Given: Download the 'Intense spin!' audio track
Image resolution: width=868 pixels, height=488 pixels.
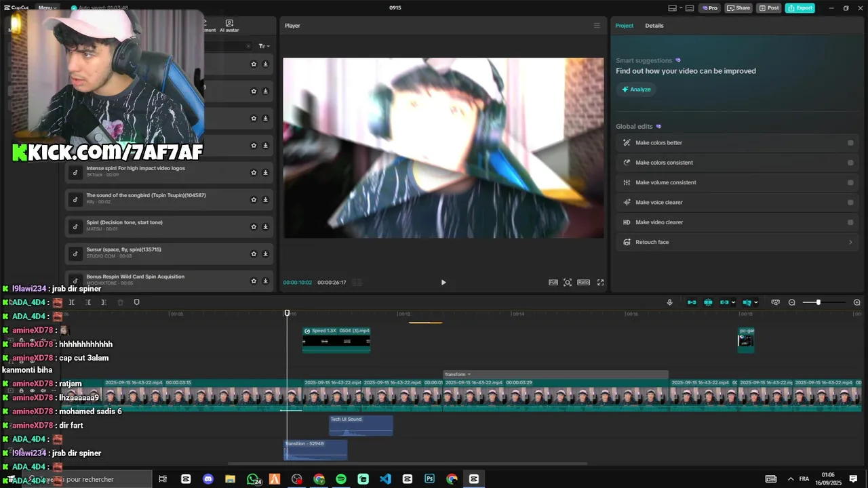Looking at the screenshot, I should [265, 172].
